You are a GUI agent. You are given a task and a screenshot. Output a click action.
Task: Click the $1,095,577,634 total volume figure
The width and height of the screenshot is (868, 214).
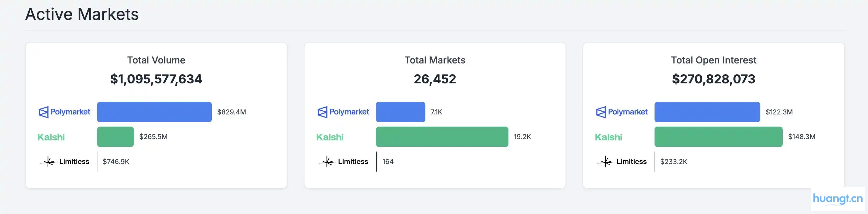click(156, 79)
